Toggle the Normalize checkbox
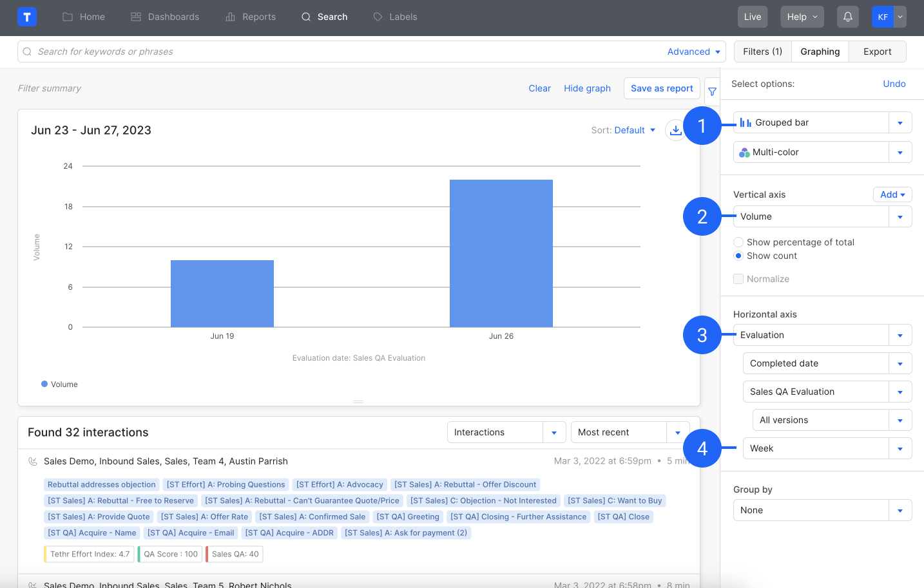924x588 pixels. point(738,279)
